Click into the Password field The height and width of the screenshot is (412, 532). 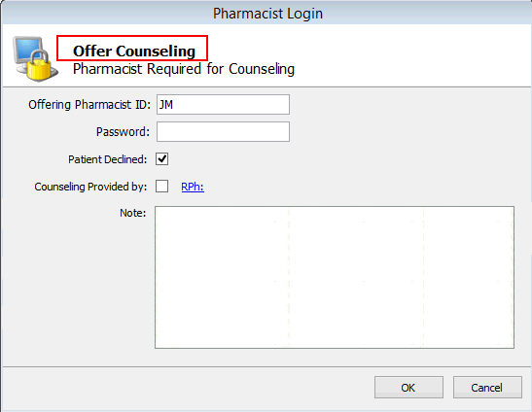click(223, 131)
